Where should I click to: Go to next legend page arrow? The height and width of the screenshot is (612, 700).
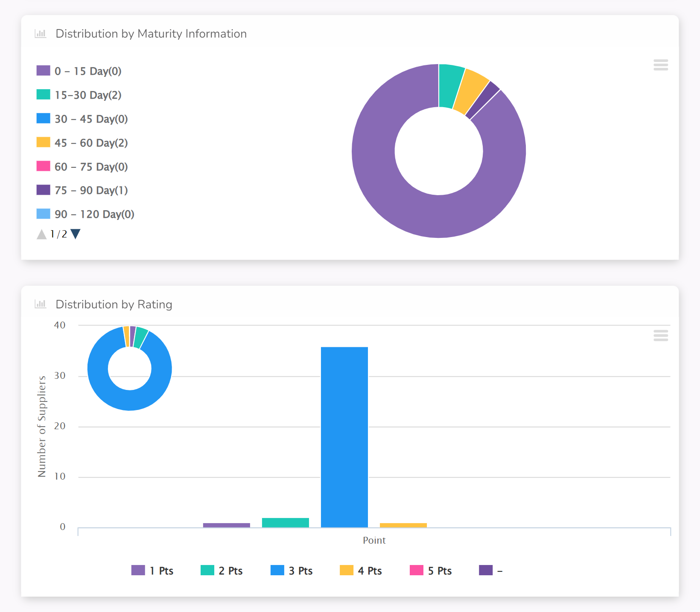click(76, 234)
